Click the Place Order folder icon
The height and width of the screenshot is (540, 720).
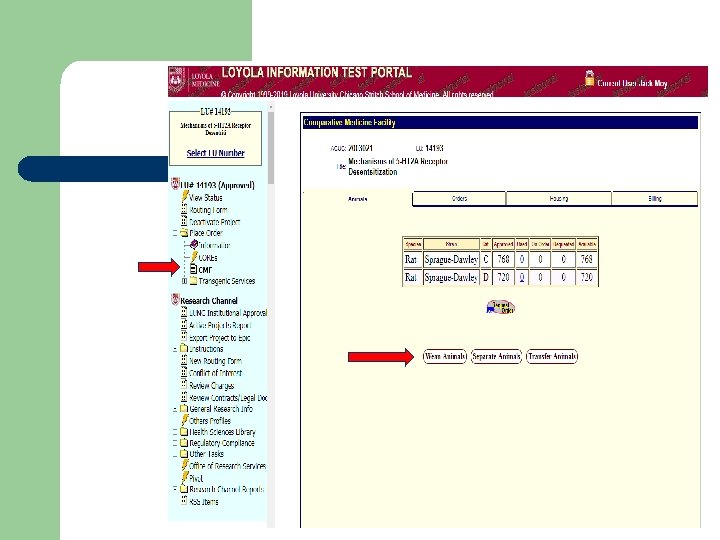[x=184, y=233]
